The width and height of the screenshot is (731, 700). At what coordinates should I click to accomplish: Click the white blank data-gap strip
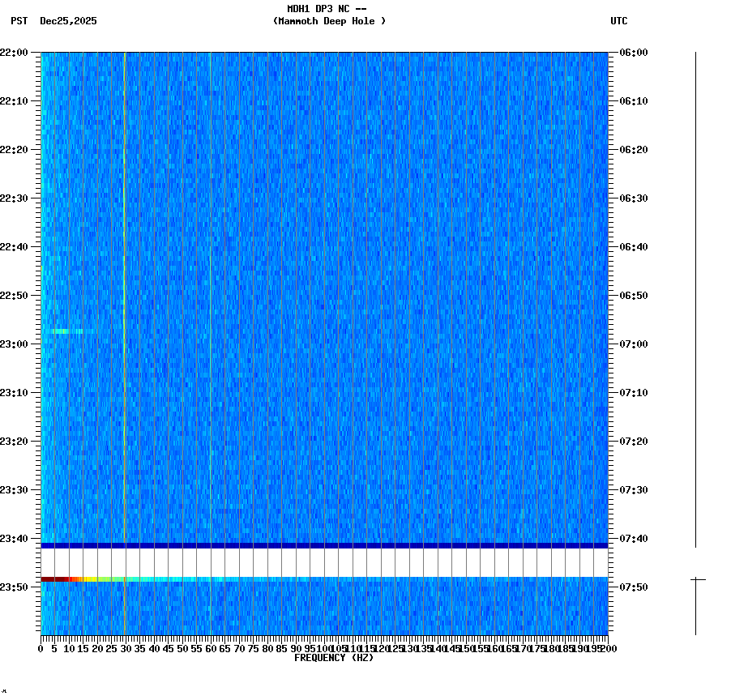point(324,561)
